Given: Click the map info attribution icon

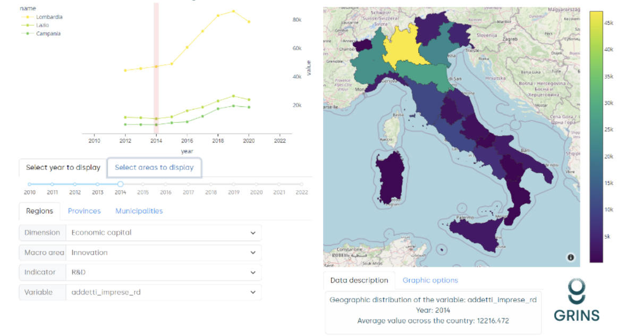Looking at the screenshot, I should 571,257.
